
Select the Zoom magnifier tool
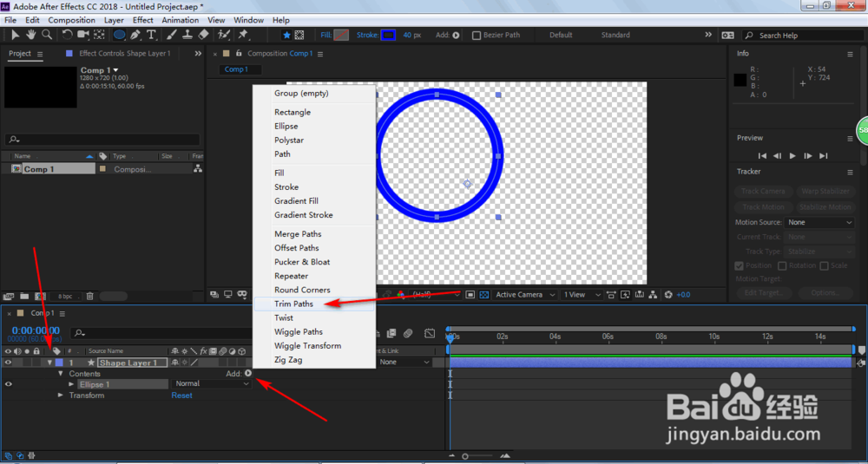47,35
